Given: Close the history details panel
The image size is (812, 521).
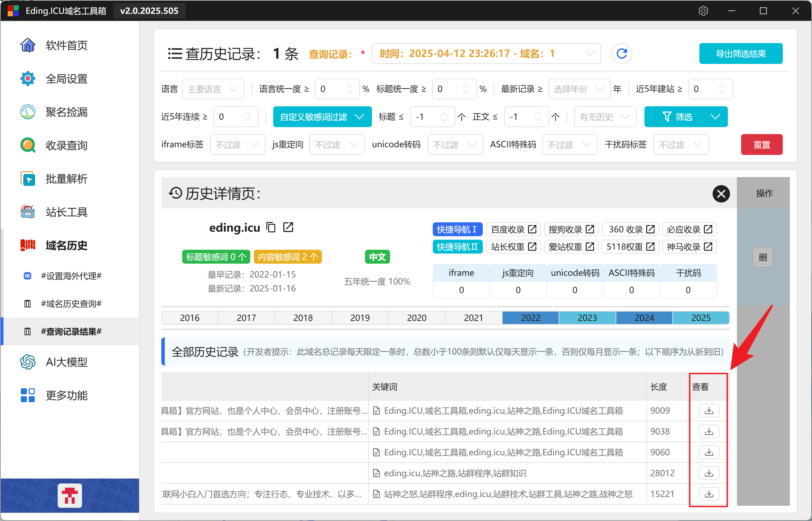Looking at the screenshot, I should (721, 193).
